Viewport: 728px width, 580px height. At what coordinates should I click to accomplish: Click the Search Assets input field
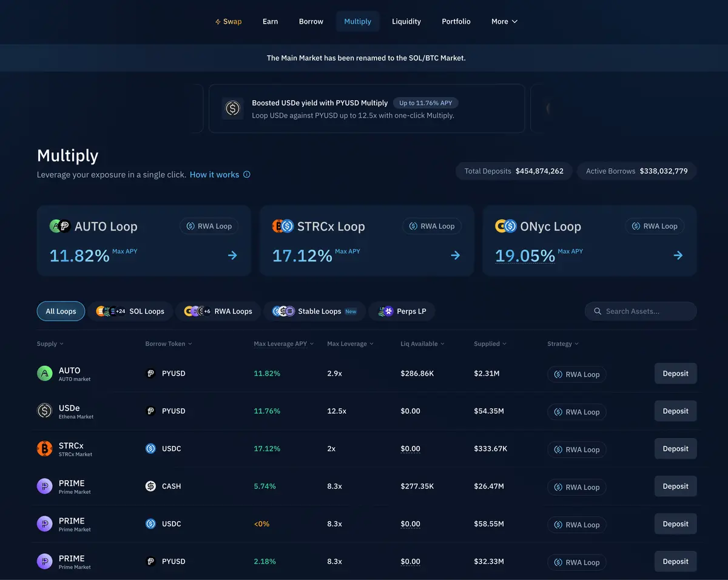[641, 311]
